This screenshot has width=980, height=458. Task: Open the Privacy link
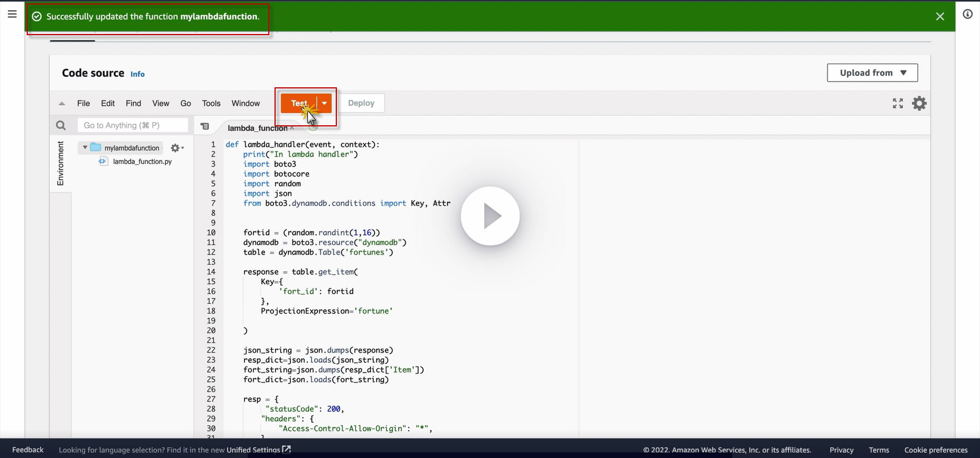tap(842, 450)
